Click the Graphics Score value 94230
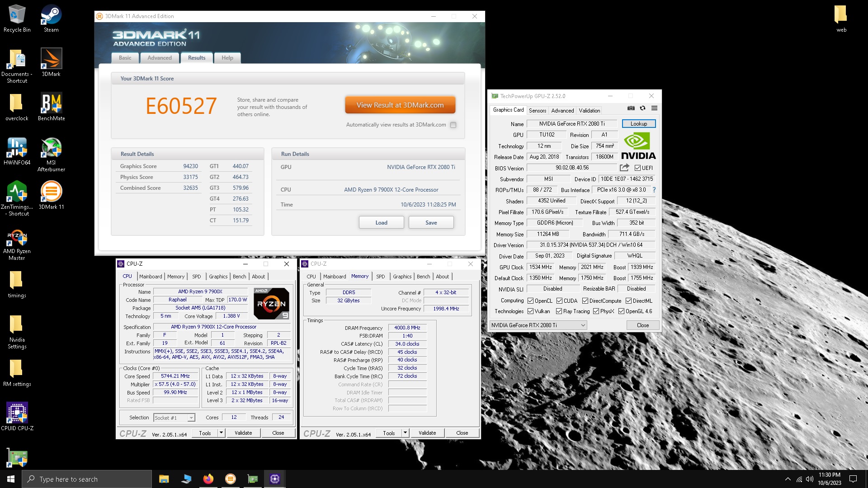The width and height of the screenshot is (868, 488). click(x=190, y=166)
